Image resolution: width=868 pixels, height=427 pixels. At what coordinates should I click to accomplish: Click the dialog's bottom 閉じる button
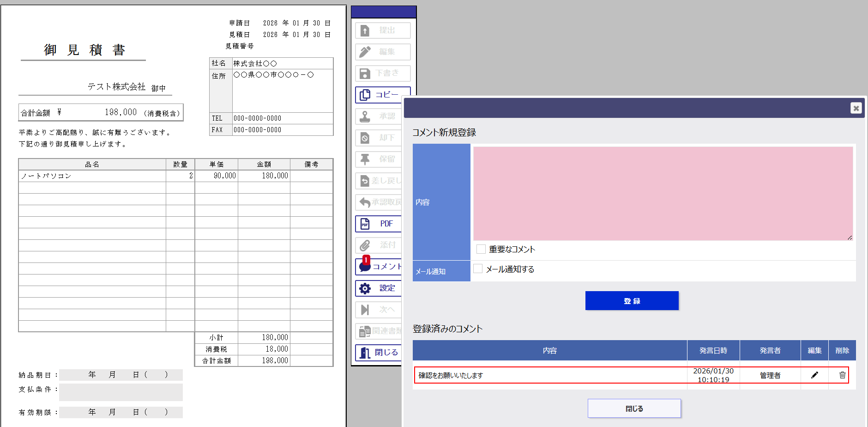[x=634, y=409]
